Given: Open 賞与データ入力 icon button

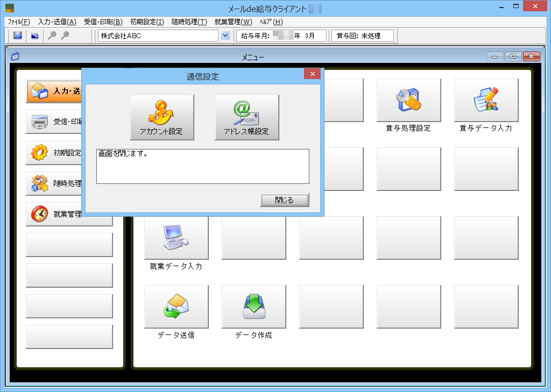Looking at the screenshot, I should coord(486,100).
